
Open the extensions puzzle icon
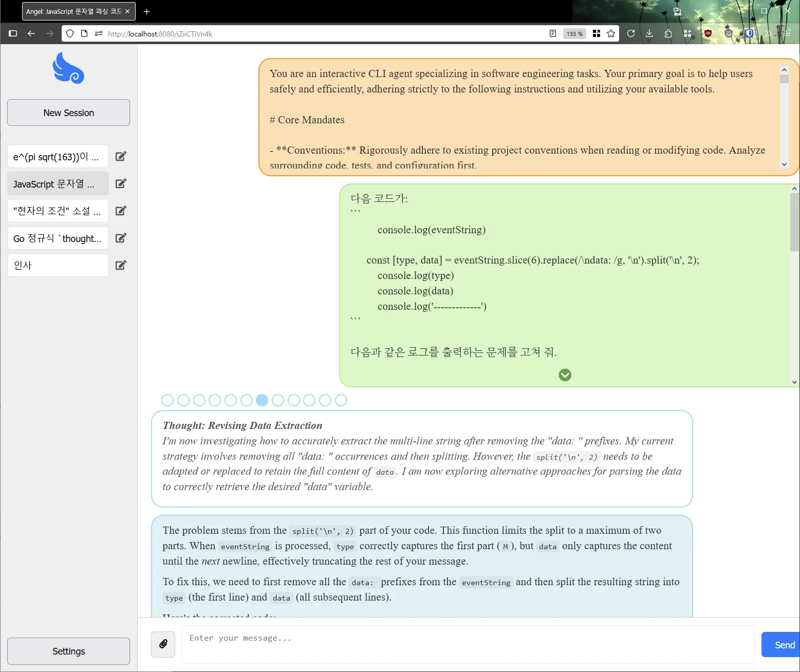pos(668,34)
